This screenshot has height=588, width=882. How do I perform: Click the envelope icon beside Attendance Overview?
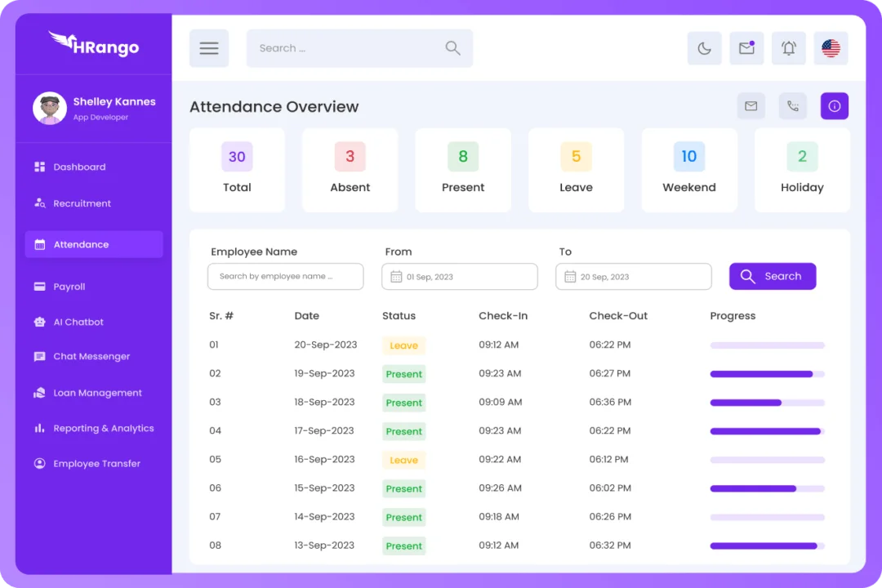point(751,106)
